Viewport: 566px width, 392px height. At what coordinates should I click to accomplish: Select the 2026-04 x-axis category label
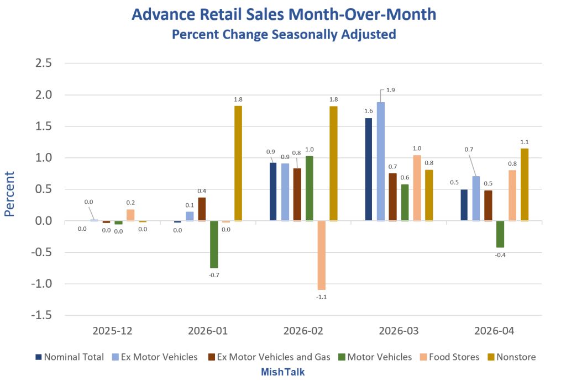pos(494,331)
